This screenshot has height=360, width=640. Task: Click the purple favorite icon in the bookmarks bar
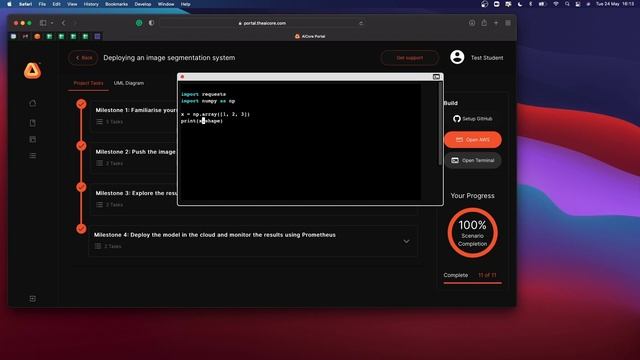click(x=97, y=36)
